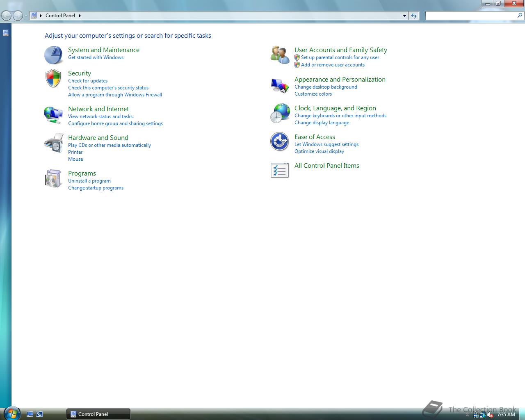Open the System and Maintenance pie chart icon
The height and width of the screenshot is (420, 525).
54,55
